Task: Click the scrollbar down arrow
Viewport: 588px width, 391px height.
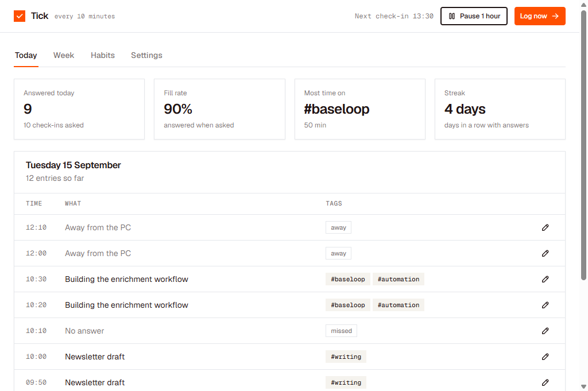Action: point(583,386)
